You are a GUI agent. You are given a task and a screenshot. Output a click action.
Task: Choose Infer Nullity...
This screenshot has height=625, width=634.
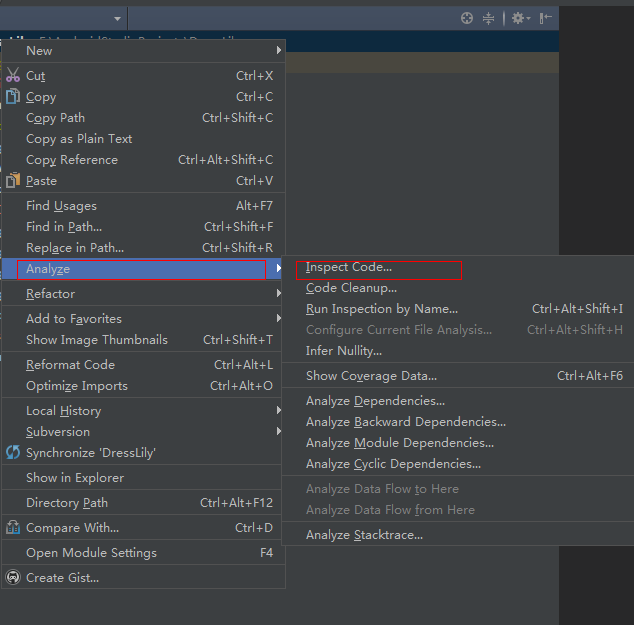[458, 351]
